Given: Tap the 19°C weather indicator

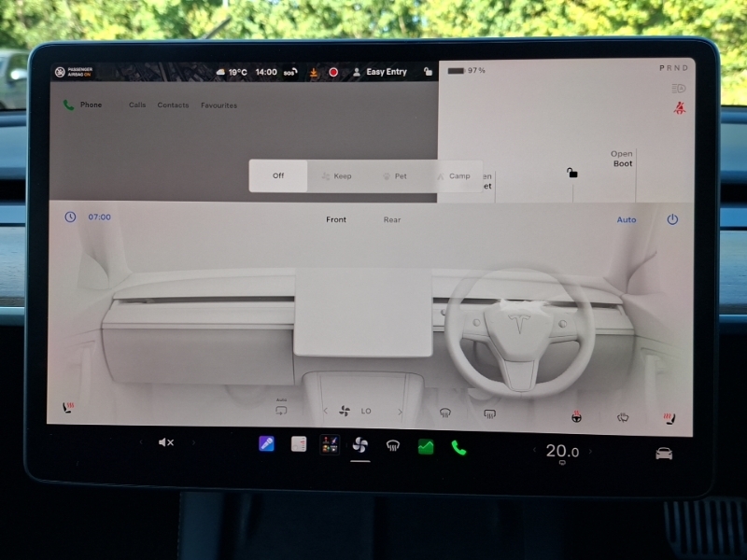Looking at the screenshot, I should (x=232, y=72).
